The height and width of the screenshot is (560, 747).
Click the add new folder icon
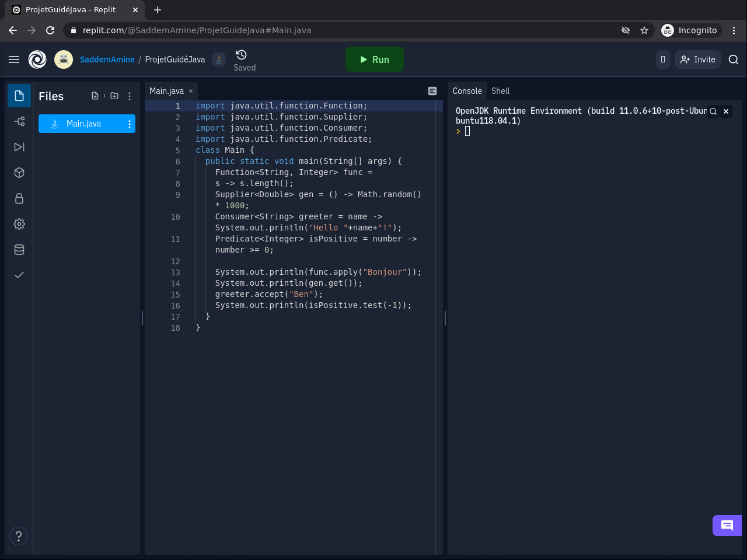point(114,96)
